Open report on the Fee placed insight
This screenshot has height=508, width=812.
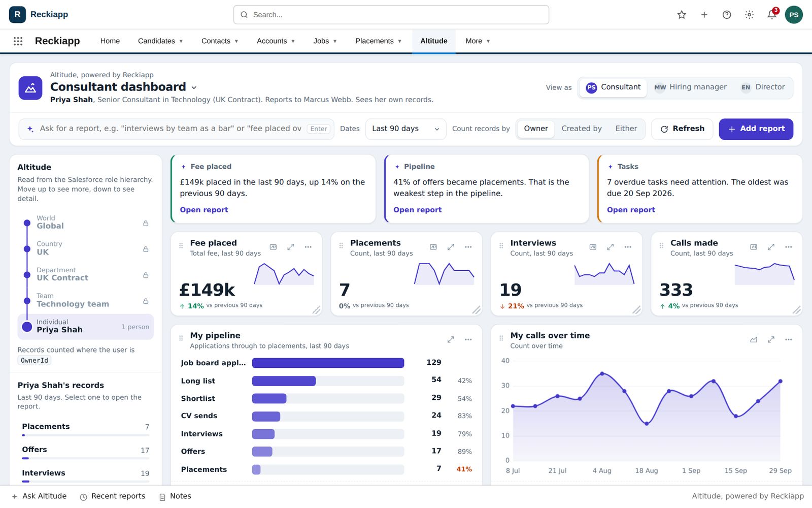click(204, 210)
